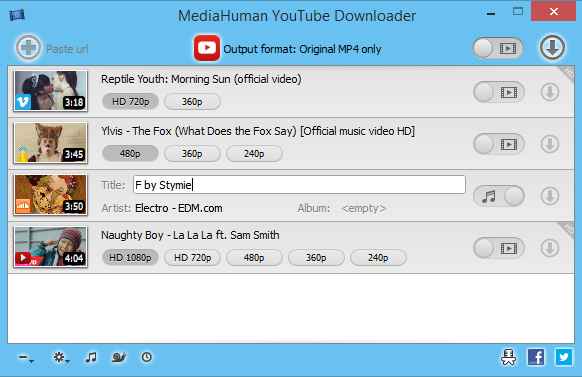Image resolution: width=582 pixels, height=377 pixels.
Task: Switch Ylvis The Fox to audio mode
Action: (498, 144)
